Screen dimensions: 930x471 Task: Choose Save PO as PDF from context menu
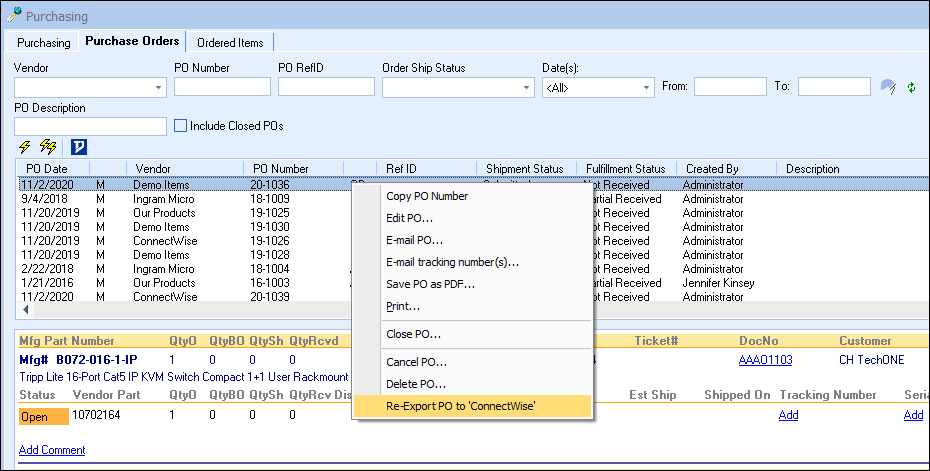click(430, 284)
